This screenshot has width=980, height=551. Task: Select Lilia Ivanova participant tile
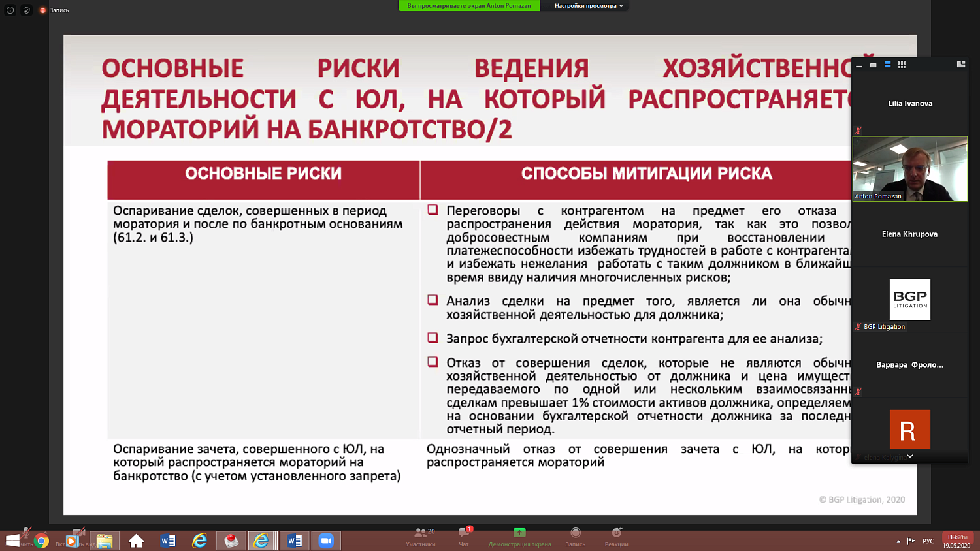910,103
